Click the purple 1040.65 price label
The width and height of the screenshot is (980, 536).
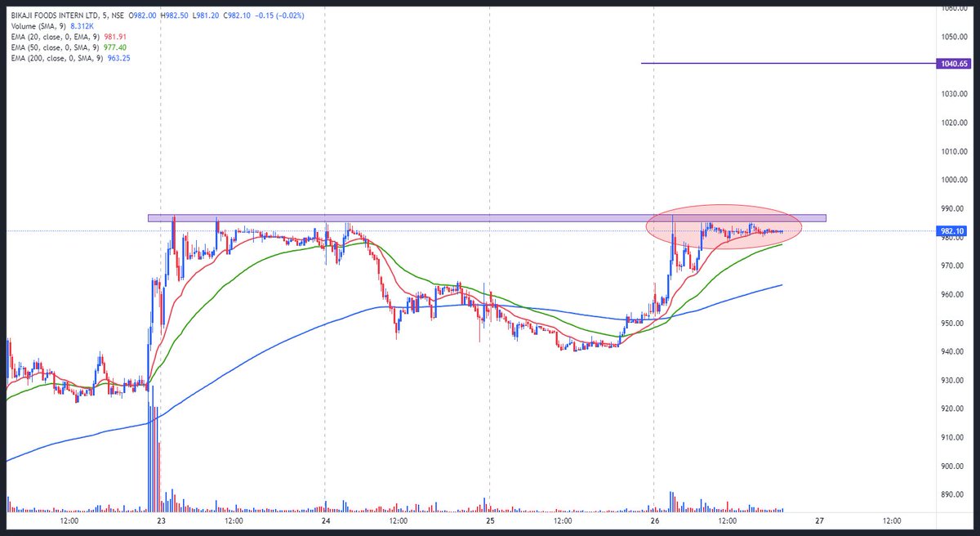pyautogui.click(x=953, y=63)
